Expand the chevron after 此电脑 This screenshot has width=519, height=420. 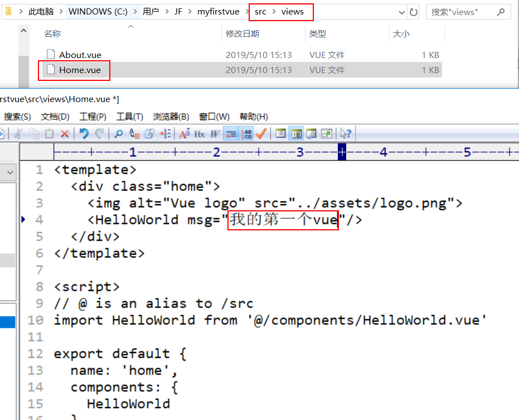coord(61,12)
